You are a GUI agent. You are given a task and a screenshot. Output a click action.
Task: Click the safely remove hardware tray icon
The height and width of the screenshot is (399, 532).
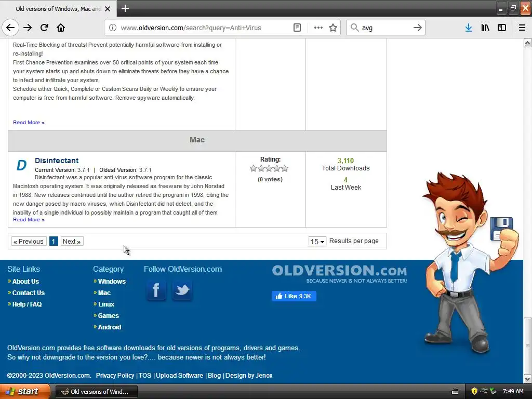pyautogui.click(x=493, y=391)
